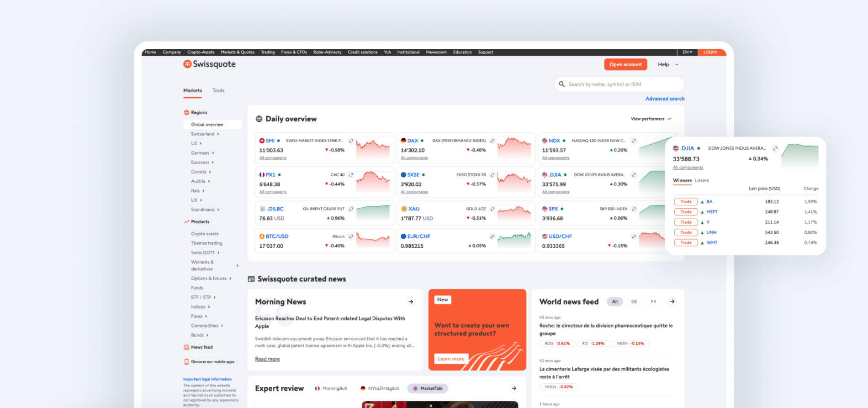Expand the SX5E Euro Stoxx card icon

[x=492, y=175]
